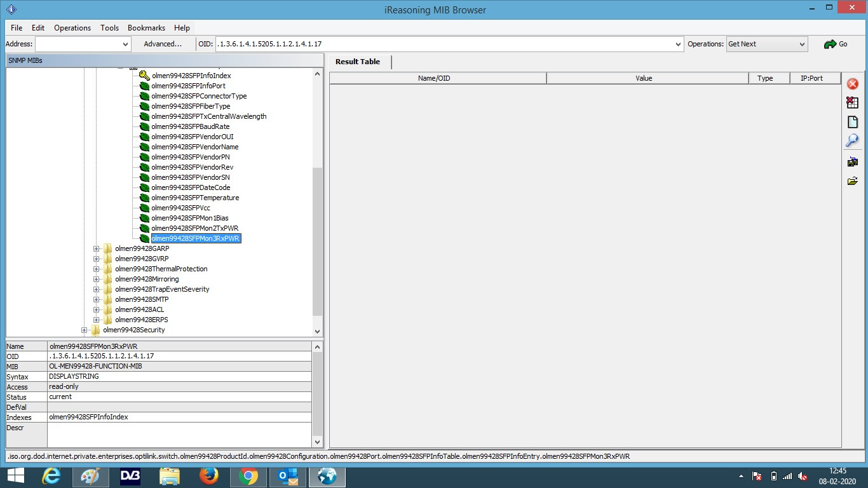Expand the olmen99428ThermalProtection node
Viewport: 868px width, 488px height.
(97, 269)
